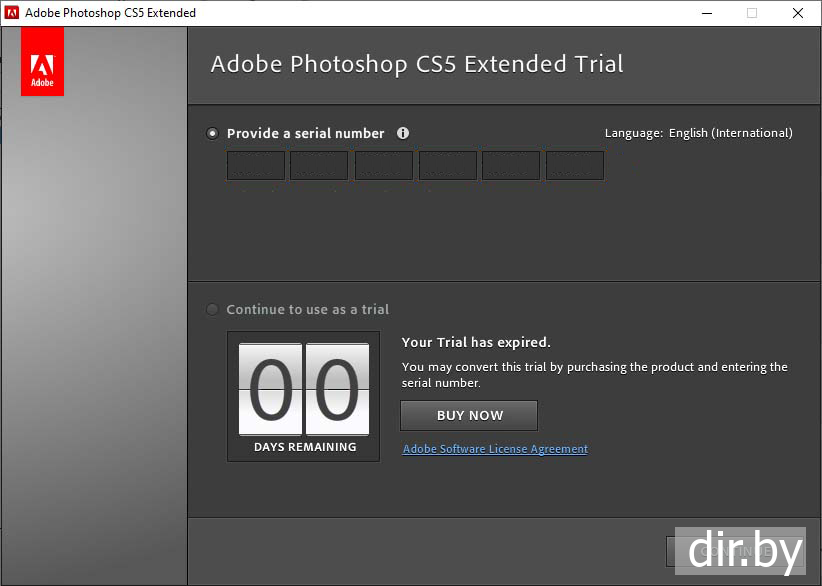Click the 00 days remaining counter
This screenshot has width=822, height=586.
(x=303, y=390)
